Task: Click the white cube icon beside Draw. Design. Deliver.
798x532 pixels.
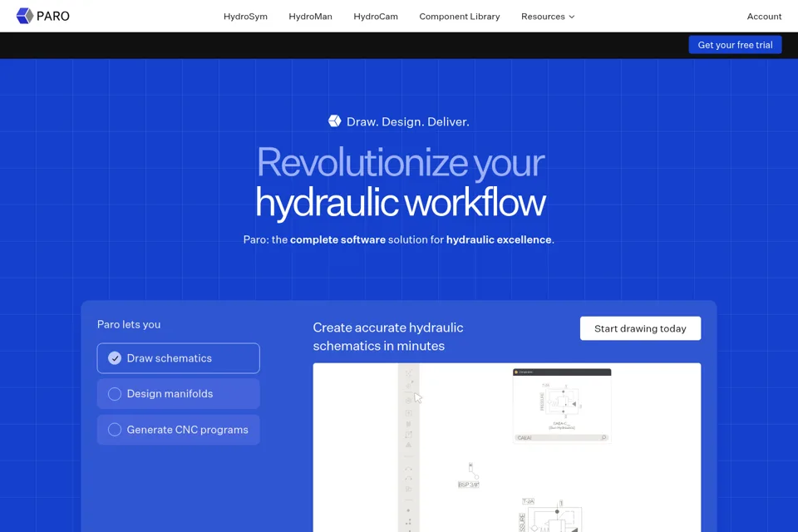Action: (x=334, y=121)
